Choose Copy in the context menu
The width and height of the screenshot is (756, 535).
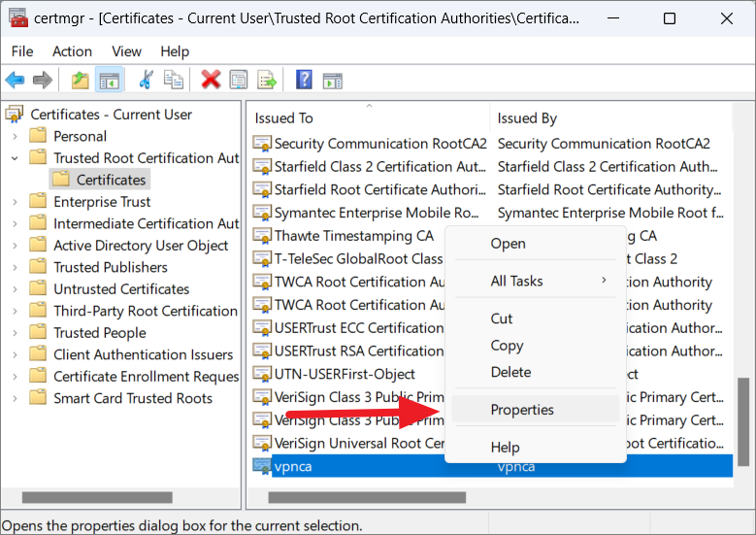[x=535, y=346]
